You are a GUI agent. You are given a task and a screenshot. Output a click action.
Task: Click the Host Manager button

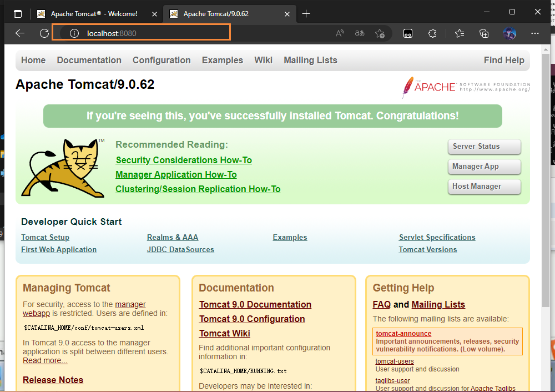[484, 187]
